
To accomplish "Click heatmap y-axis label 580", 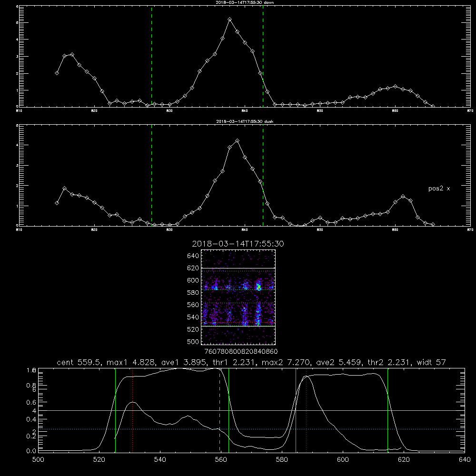I will (193, 293).
